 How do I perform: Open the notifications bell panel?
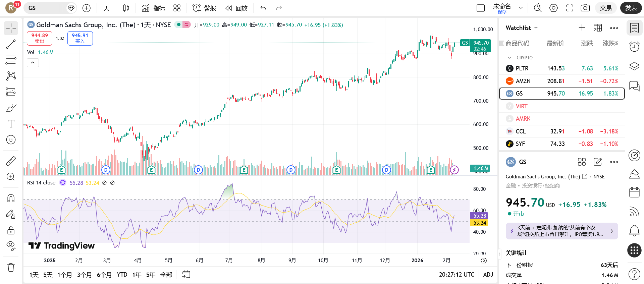click(634, 230)
